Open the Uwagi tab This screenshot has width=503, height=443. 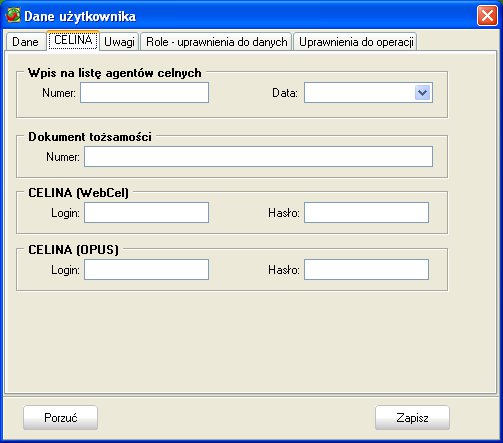(x=119, y=42)
